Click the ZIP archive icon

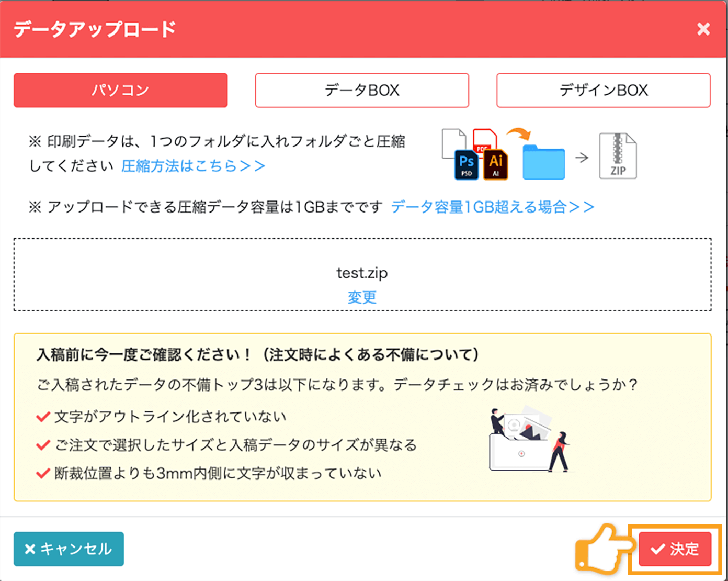618,155
